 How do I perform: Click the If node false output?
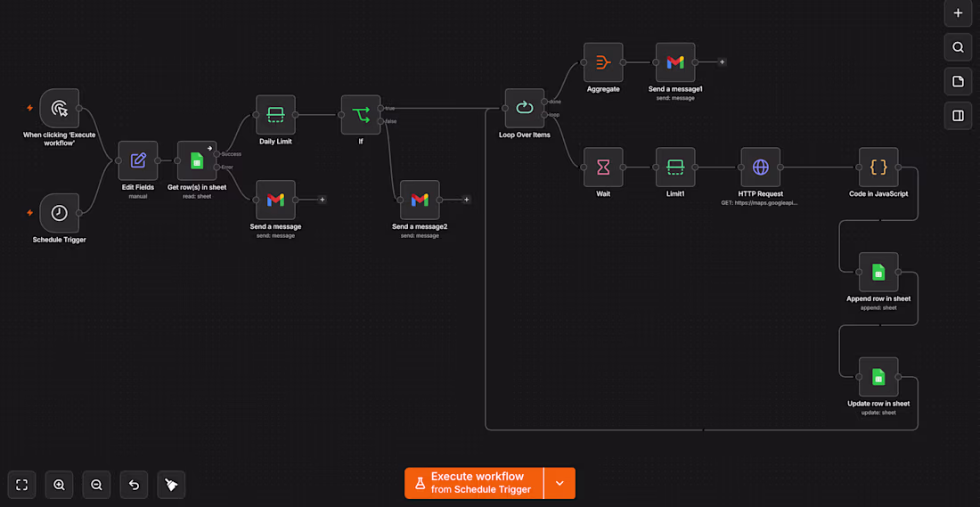pos(380,121)
